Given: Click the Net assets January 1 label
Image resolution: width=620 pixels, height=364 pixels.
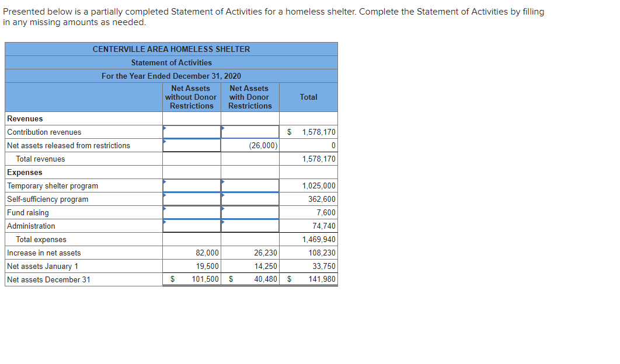Looking at the screenshot, I should point(43,267).
